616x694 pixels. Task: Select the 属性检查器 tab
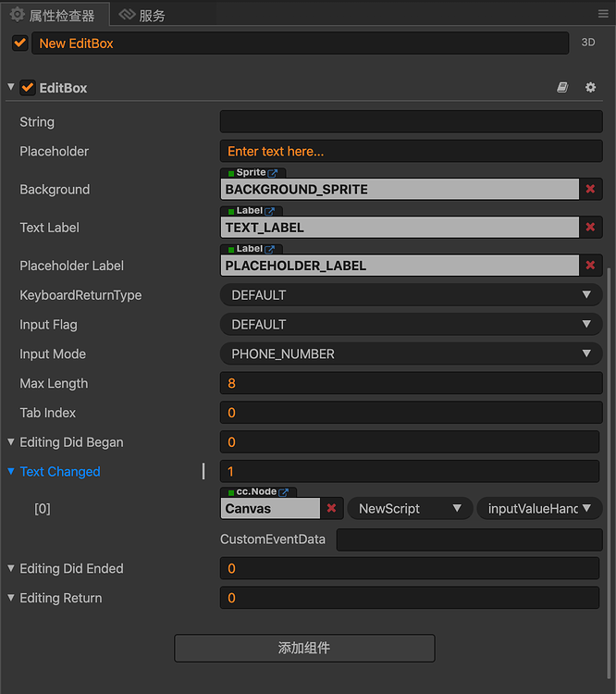[x=55, y=16]
